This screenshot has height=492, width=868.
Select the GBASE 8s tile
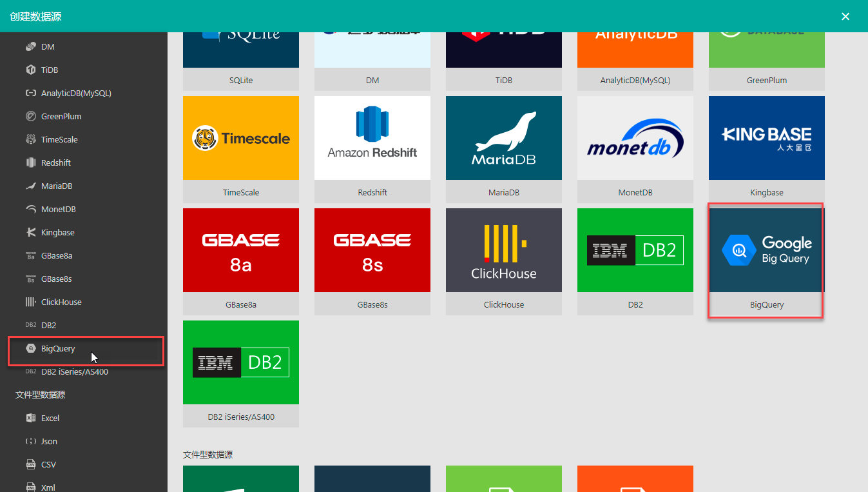(372, 262)
